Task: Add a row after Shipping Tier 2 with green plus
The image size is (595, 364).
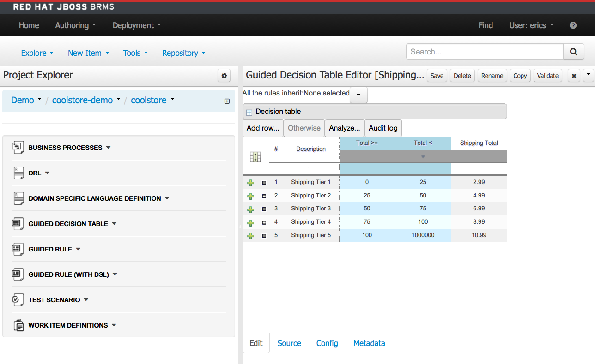Action: pyautogui.click(x=250, y=196)
